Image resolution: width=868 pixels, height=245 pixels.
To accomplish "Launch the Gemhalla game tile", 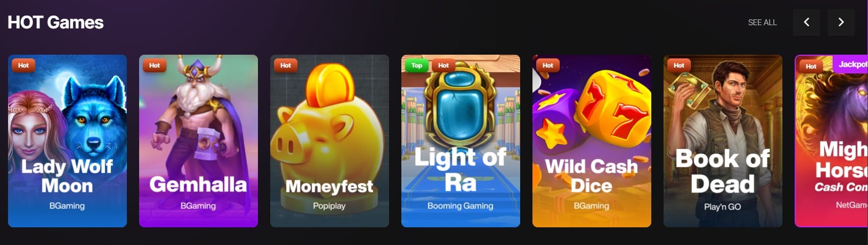I will pos(199,141).
